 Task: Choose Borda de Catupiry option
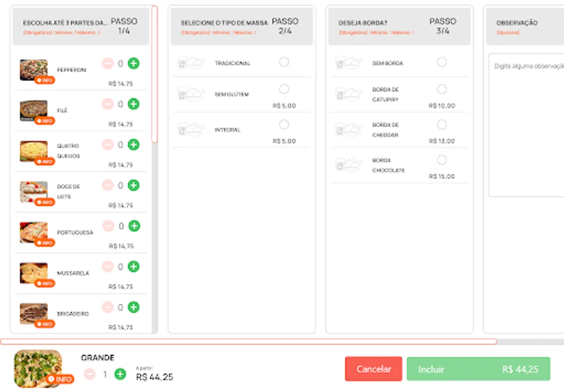pos(442,89)
